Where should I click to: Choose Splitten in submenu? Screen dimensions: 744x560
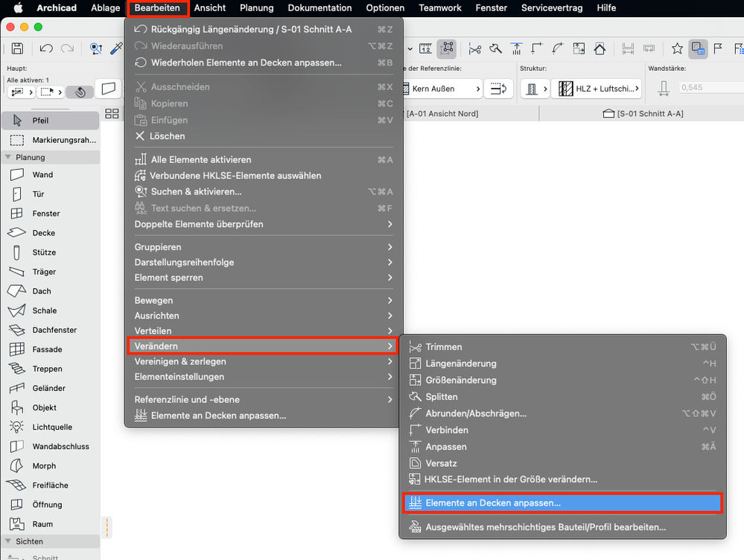(563, 397)
